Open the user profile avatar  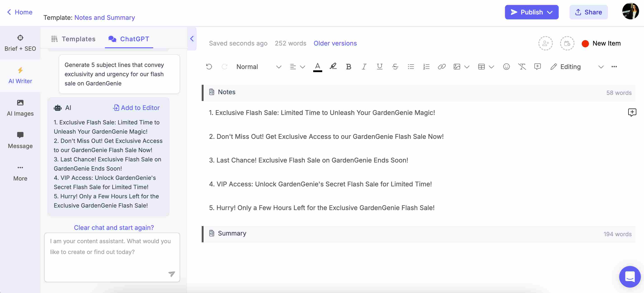pos(630,11)
